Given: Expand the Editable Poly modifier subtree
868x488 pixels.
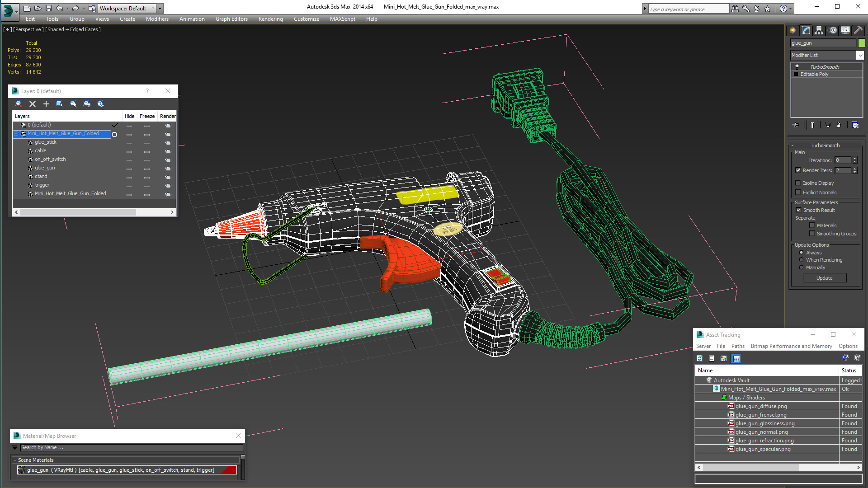Looking at the screenshot, I should pyautogui.click(x=796, y=74).
